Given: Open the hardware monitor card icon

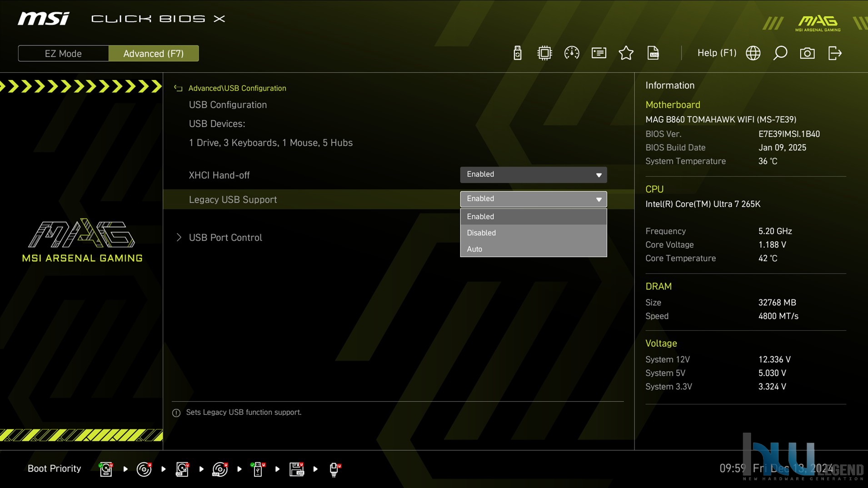Looking at the screenshot, I should [x=599, y=53].
